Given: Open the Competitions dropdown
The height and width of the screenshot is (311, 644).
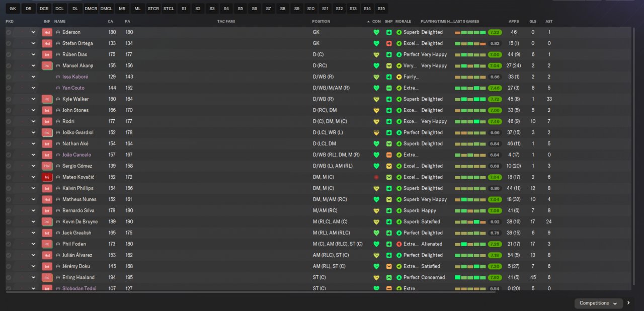Looking at the screenshot, I should pos(599,303).
